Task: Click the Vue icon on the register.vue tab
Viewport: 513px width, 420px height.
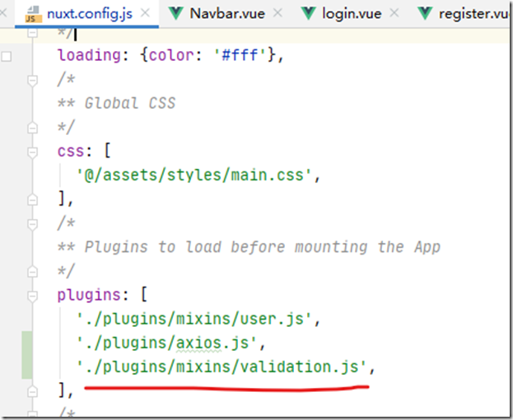Action: click(425, 13)
